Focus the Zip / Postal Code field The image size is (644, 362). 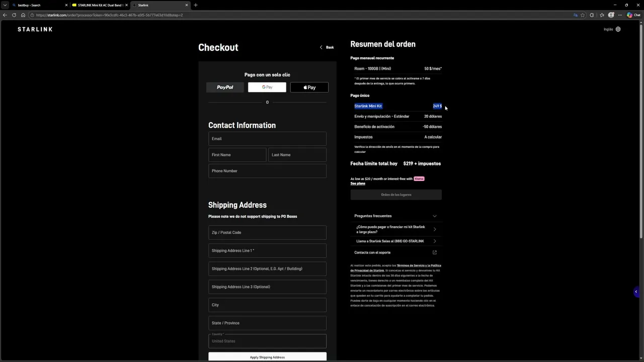tap(267, 232)
